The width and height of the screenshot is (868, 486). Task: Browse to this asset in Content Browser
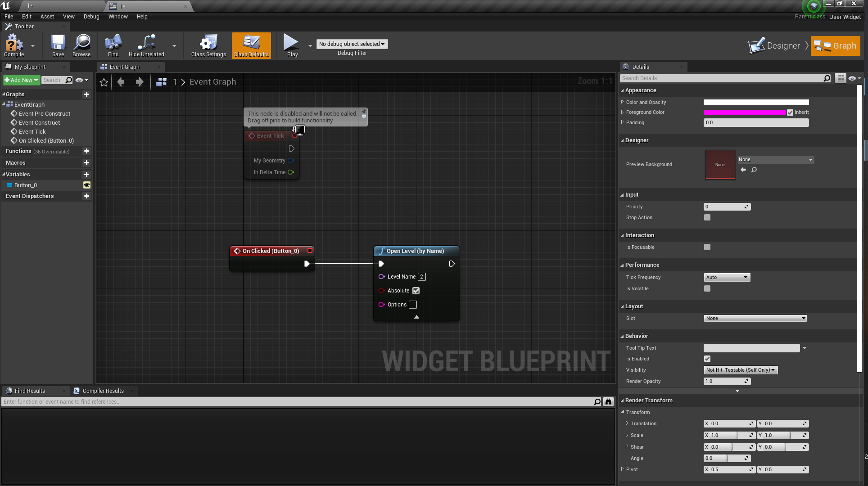click(81, 45)
